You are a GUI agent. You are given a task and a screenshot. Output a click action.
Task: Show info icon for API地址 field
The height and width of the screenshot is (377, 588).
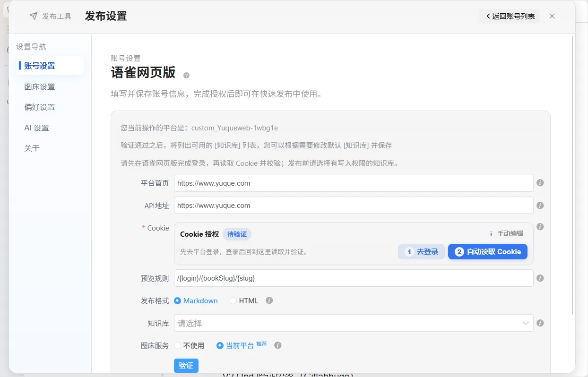[540, 206]
